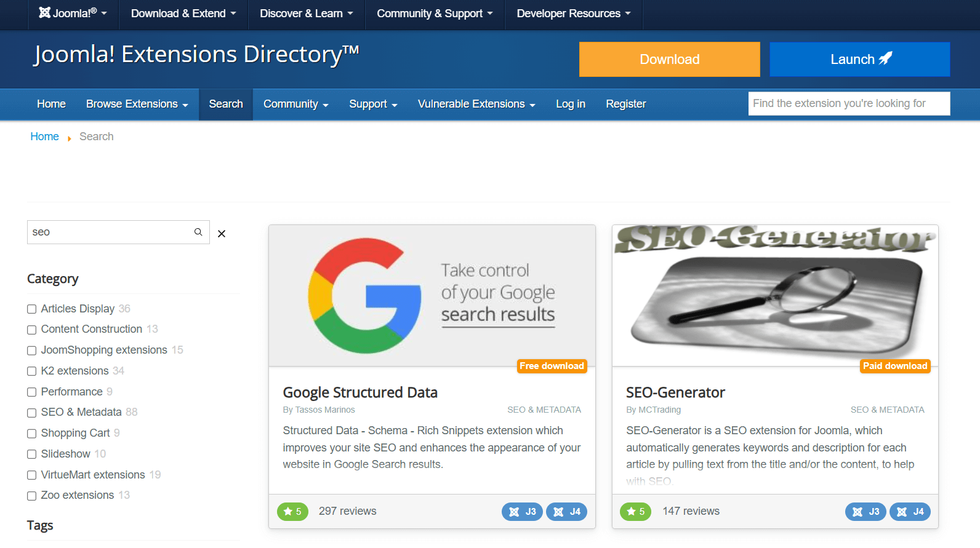980x548 pixels.
Task: Open the Support dropdown
Action: (373, 104)
